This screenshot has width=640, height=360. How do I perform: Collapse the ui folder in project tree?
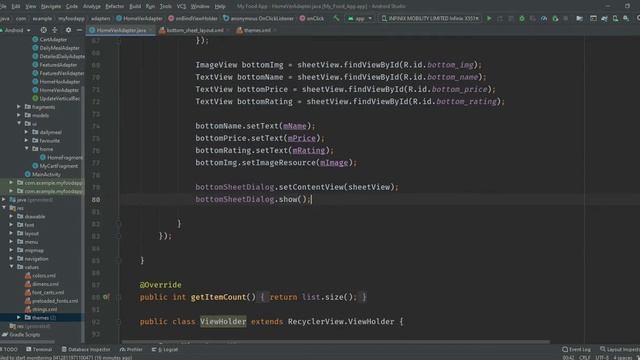[19, 124]
